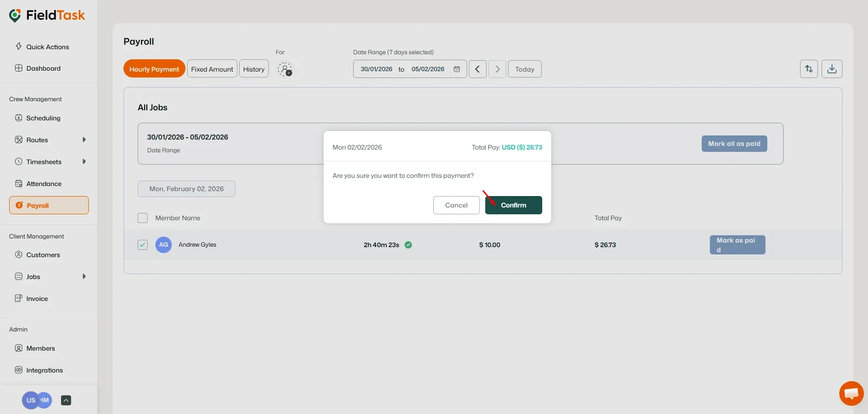Add a member using the 'For' person icon
868x414 pixels.
click(285, 69)
